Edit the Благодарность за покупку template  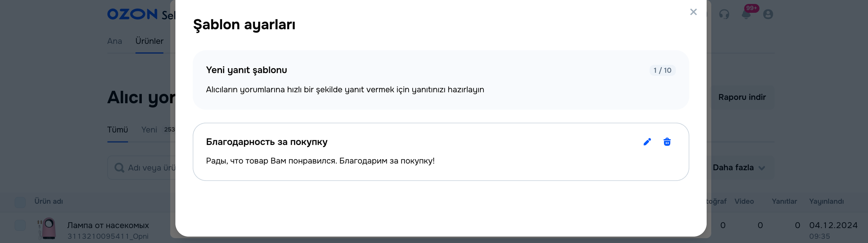point(647,142)
